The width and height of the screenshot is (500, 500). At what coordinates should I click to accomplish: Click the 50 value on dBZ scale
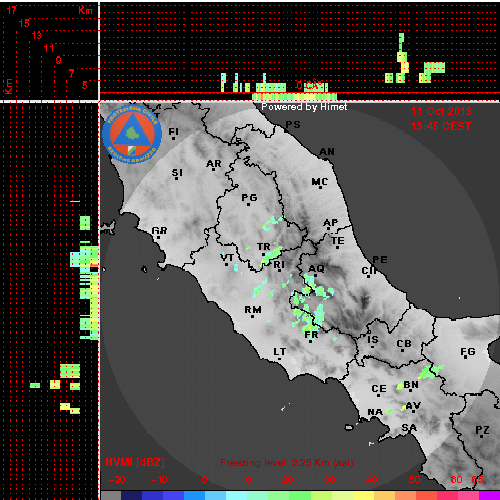click(414, 480)
